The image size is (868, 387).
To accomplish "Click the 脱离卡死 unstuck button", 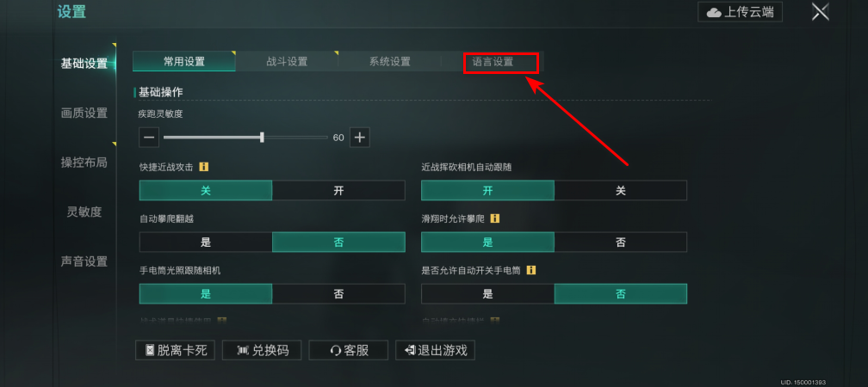I will [x=175, y=350].
